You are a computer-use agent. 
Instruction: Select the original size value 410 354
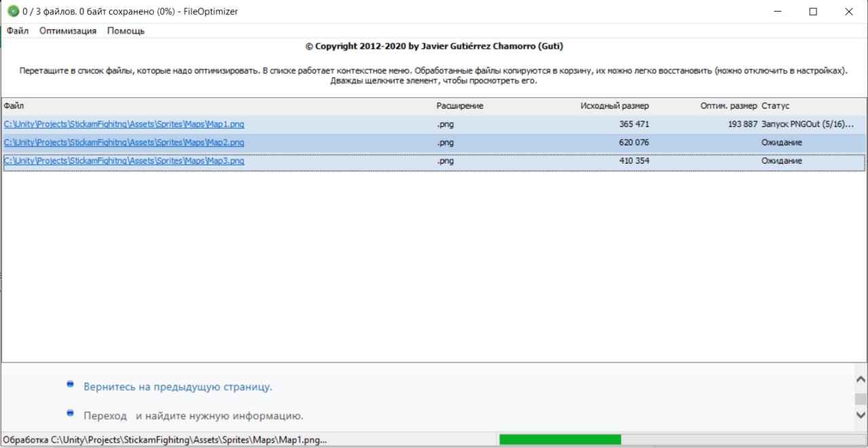coord(634,161)
